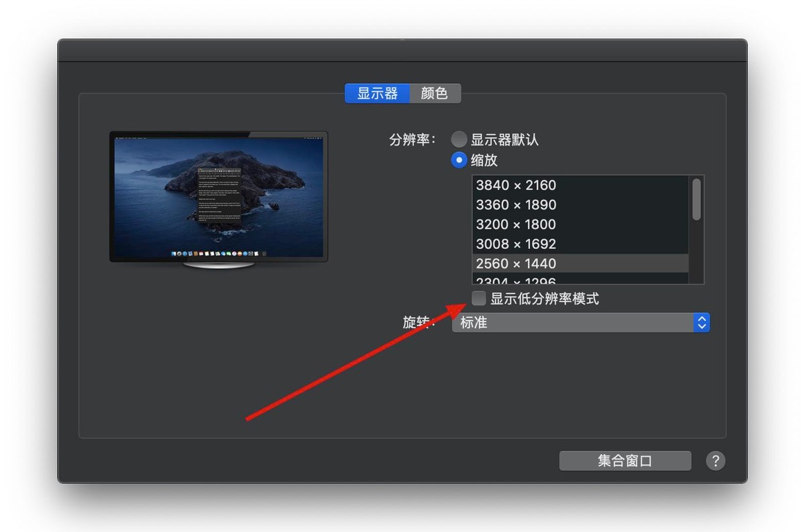Image resolution: width=805 pixels, height=532 pixels.
Task: Select the 2560 × 1440 resolution
Action: (515, 263)
